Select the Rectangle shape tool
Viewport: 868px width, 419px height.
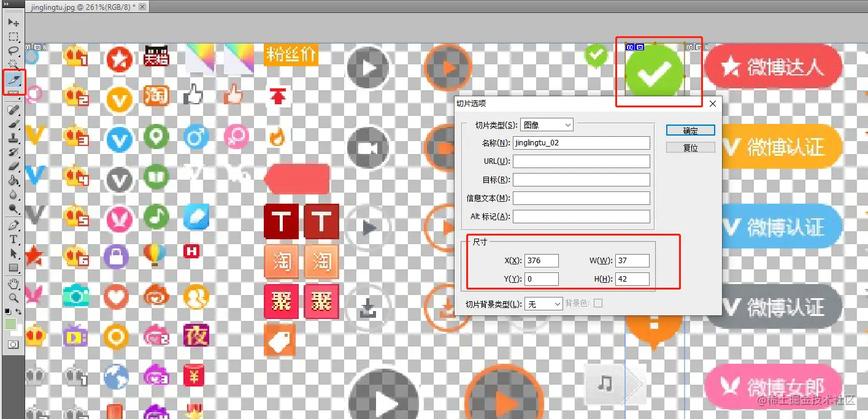13,267
